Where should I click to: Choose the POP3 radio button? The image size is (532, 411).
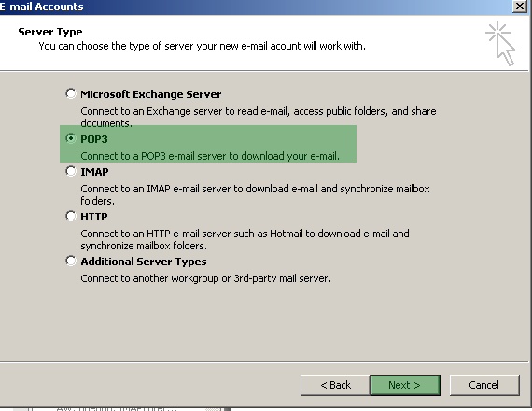71,138
